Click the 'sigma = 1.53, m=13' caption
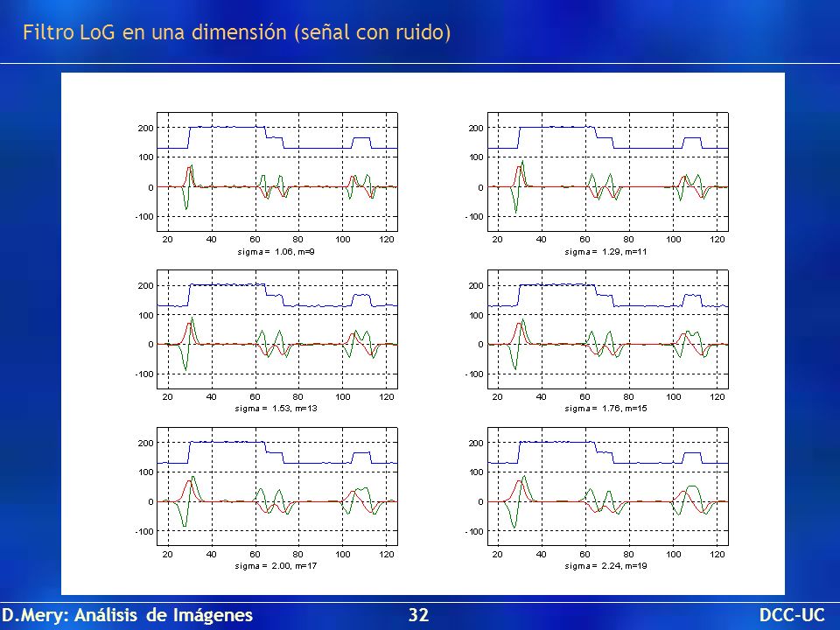 [x=276, y=409]
